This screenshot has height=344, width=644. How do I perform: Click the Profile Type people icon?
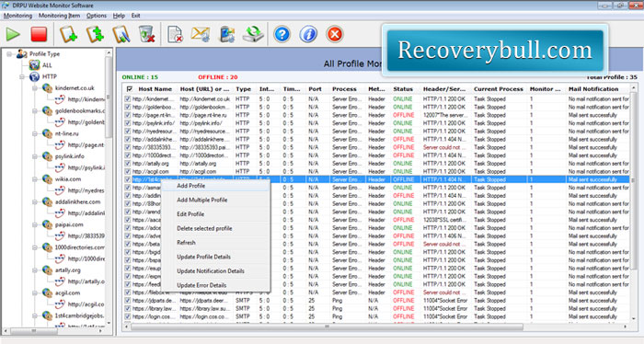tap(21, 53)
